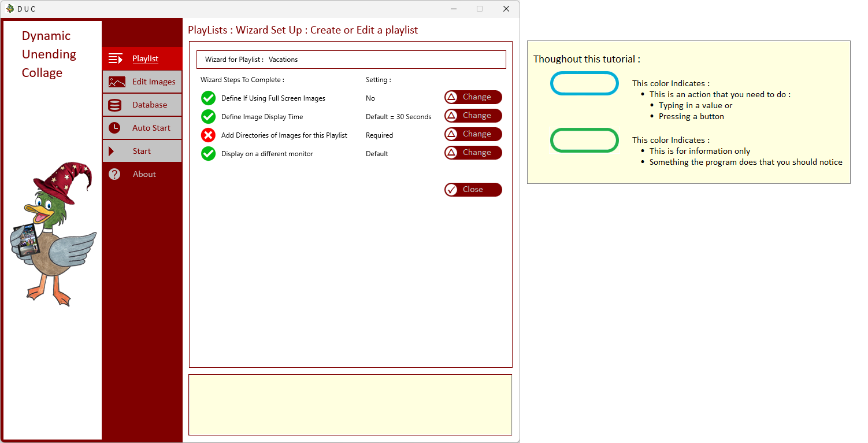This screenshot has width=868, height=443.
Task: Close the playlist wizard
Action: (x=473, y=190)
